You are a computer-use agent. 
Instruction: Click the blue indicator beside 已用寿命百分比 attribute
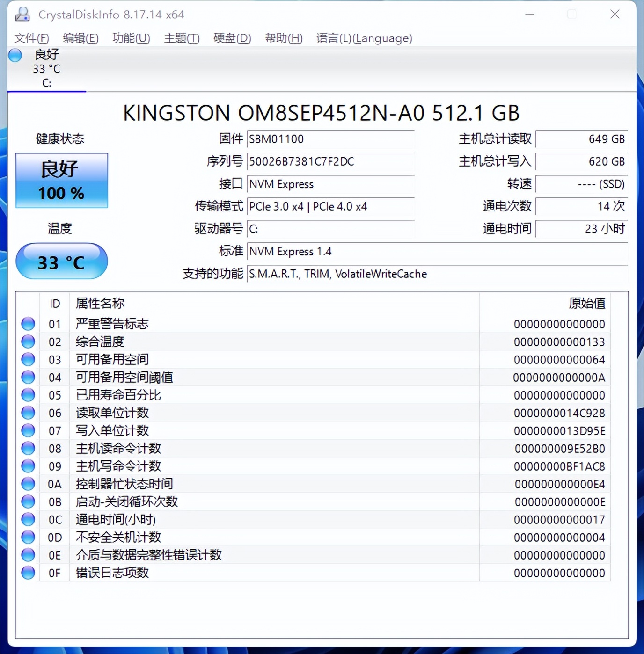point(28,395)
